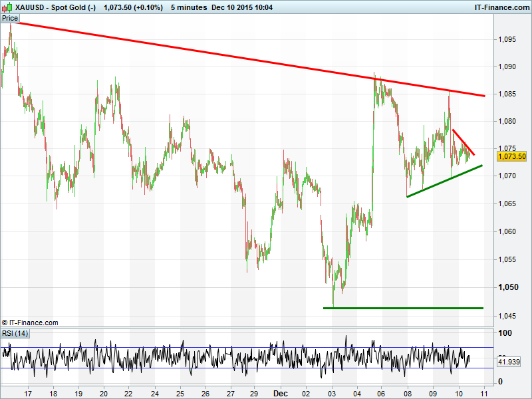Click the RSI value tag 41.939
Screen dimensions: 532x399
pos(509,362)
